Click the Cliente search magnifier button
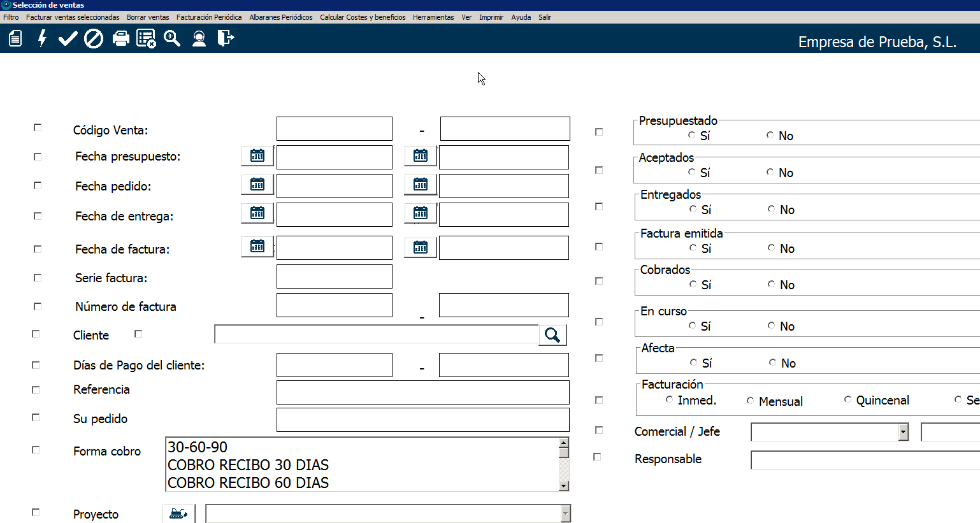Image resolution: width=980 pixels, height=523 pixels. [552, 335]
